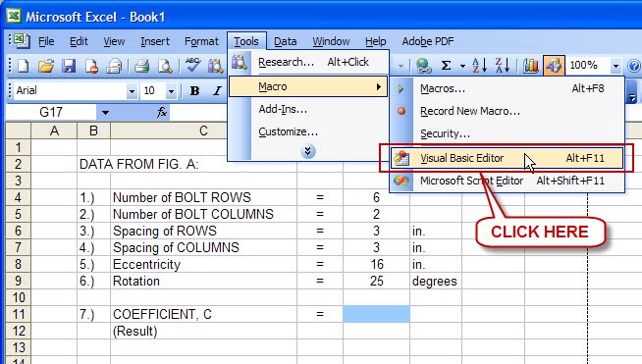
Task: Click the Insert Hyperlink globe icon
Action: click(423, 66)
